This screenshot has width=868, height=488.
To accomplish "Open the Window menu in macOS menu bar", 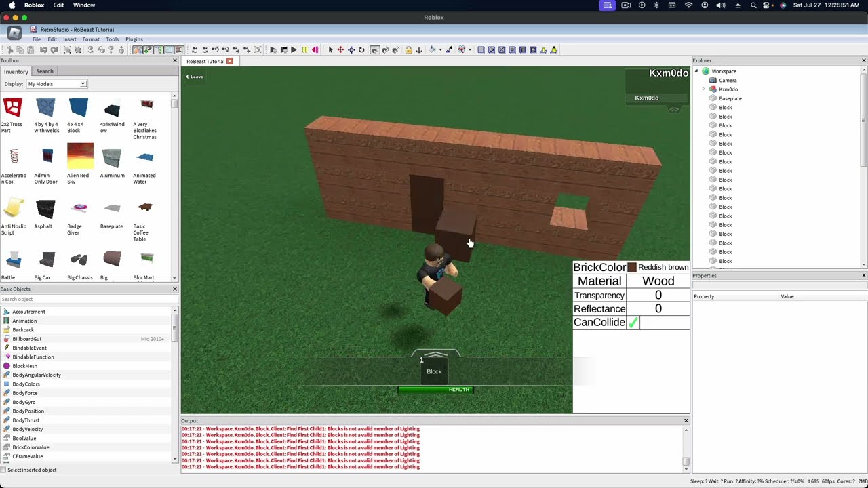I will click(x=84, y=5).
